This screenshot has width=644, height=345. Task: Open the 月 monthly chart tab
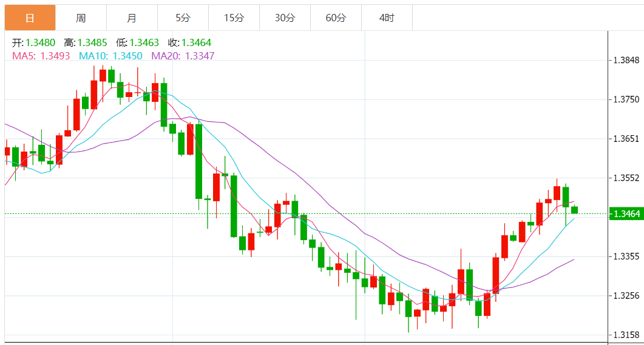[132, 18]
